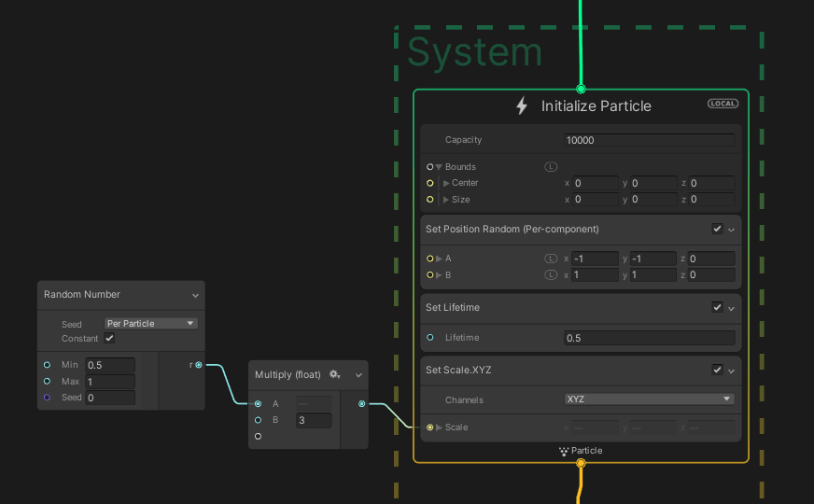Click the Multiply node output port
Viewport: 814px width, 504px height.
362,404
